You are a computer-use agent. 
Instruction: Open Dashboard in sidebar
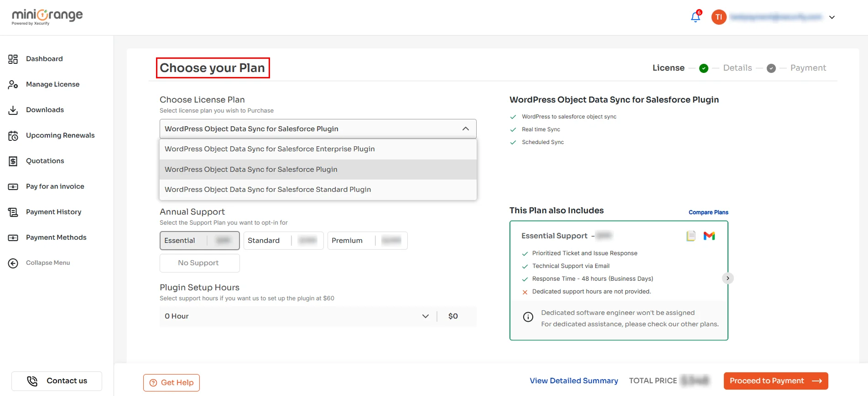pyautogui.click(x=44, y=59)
